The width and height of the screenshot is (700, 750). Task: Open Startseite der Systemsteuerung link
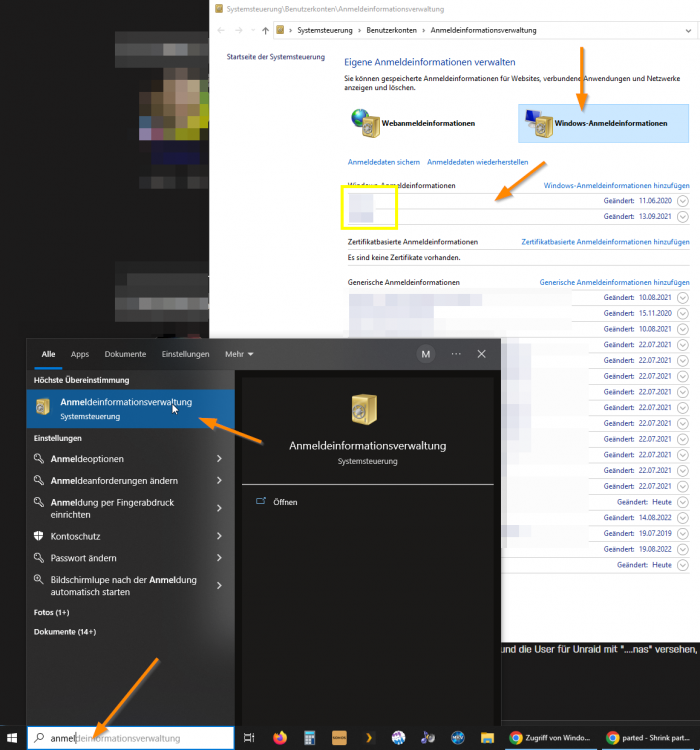tap(276, 57)
